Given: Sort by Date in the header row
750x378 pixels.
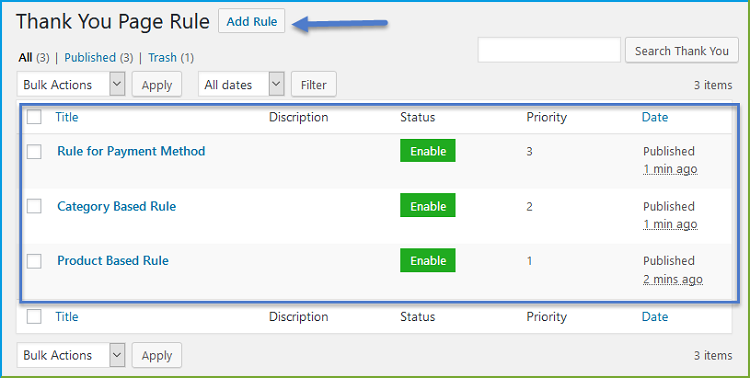Looking at the screenshot, I should pyautogui.click(x=655, y=117).
